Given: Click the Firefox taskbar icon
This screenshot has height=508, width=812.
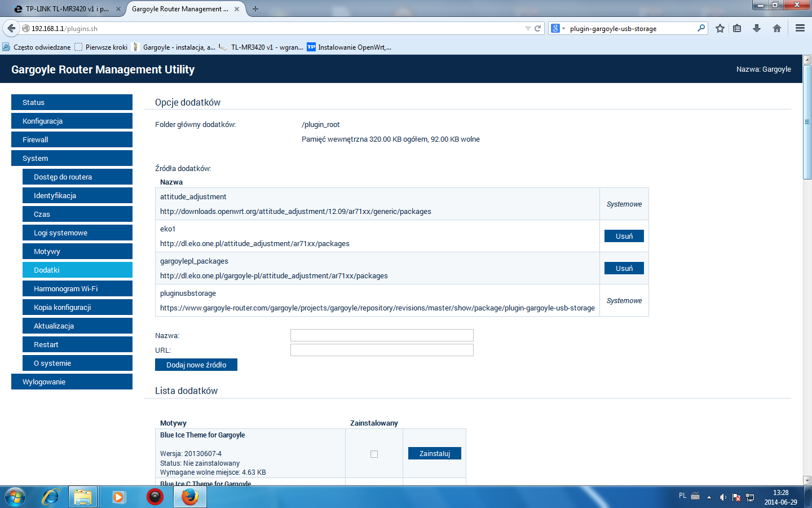Looking at the screenshot, I should coord(190,497).
